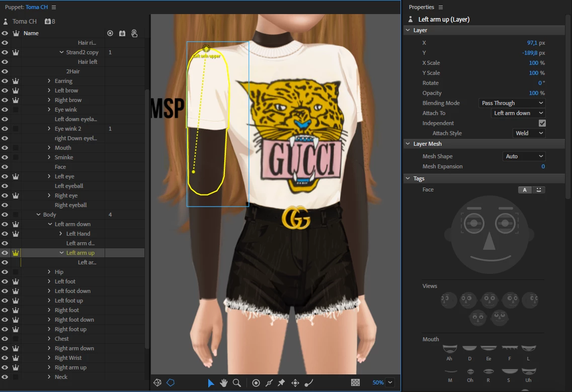This screenshot has width=572, height=392.
Task: Select the arrow Selection tool
Action: pos(210,382)
